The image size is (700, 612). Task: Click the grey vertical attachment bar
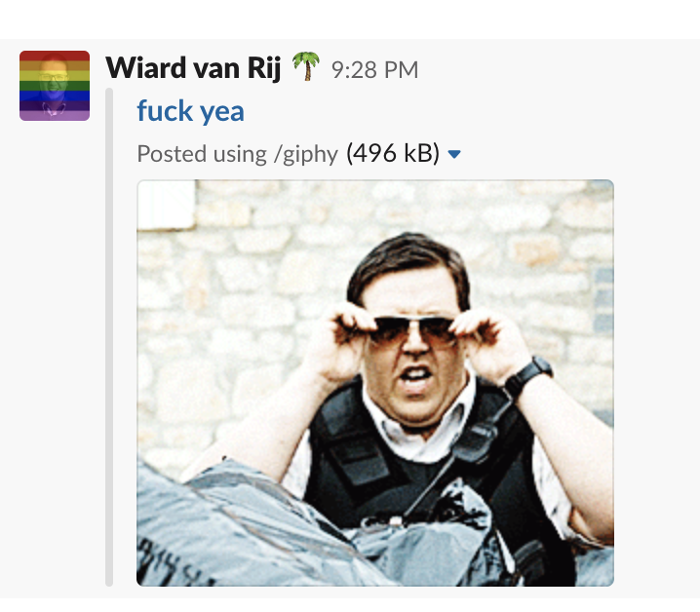pos(109,337)
